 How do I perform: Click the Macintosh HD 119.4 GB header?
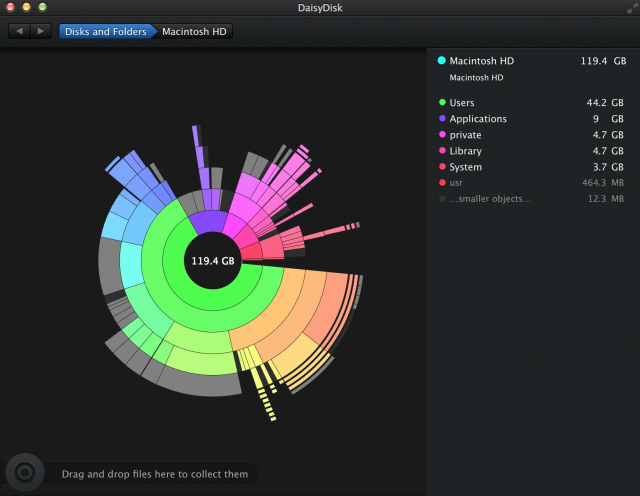pyautogui.click(x=531, y=61)
